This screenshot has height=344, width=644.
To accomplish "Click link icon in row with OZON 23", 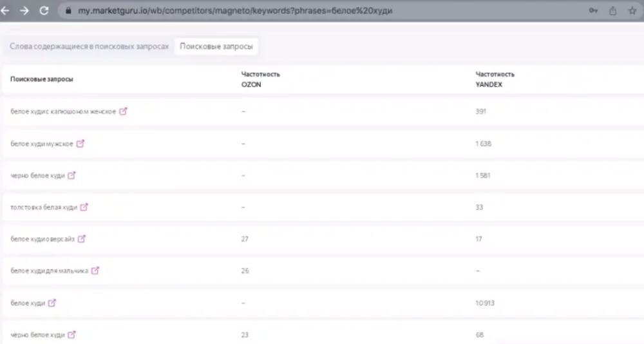I will coord(71,335).
